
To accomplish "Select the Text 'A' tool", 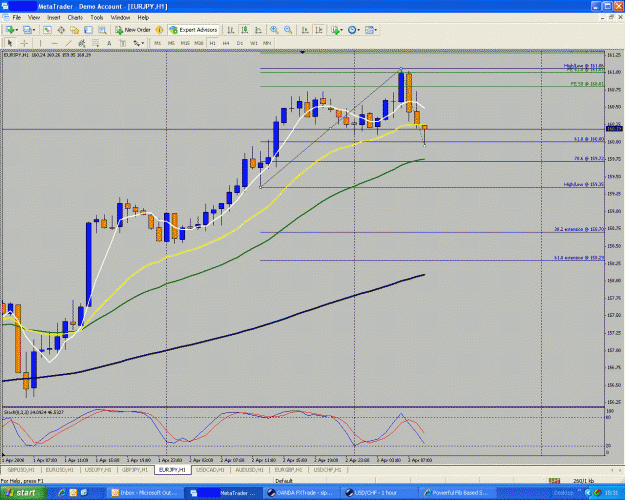I will click(109, 43).
